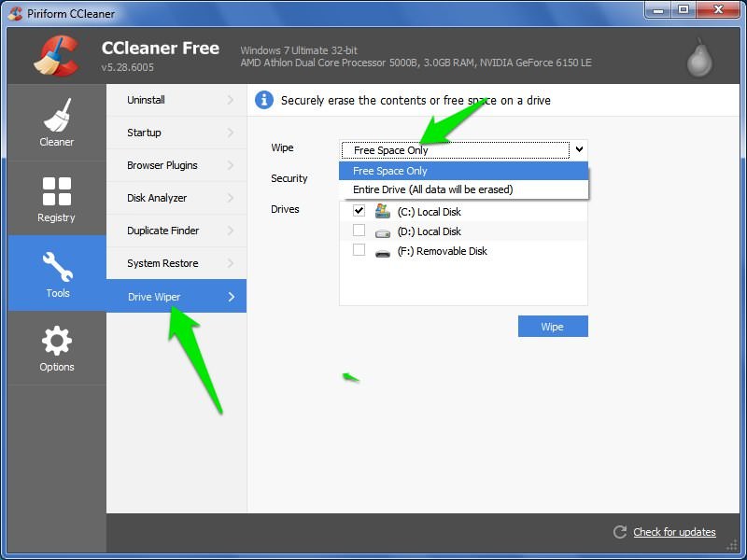Open the Startup tool
The width and height of the screenshot is (747, 560).
pos(176,133)
